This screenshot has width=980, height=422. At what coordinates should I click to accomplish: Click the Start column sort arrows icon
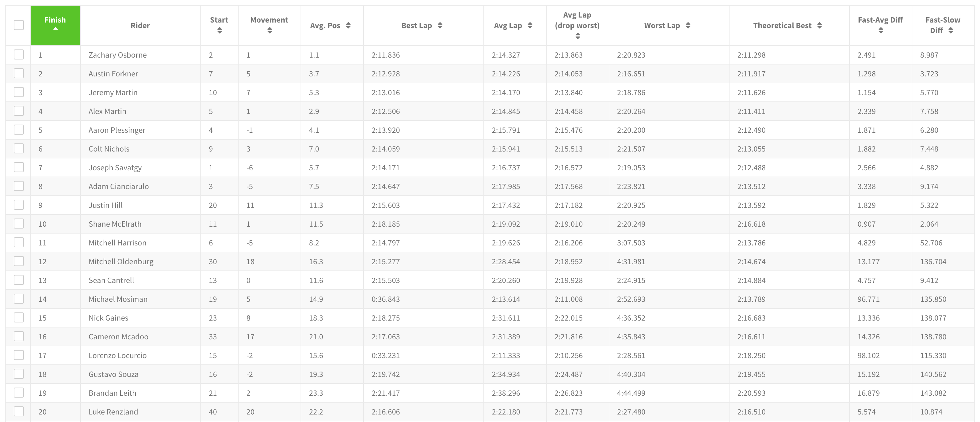tap(219, 30)
